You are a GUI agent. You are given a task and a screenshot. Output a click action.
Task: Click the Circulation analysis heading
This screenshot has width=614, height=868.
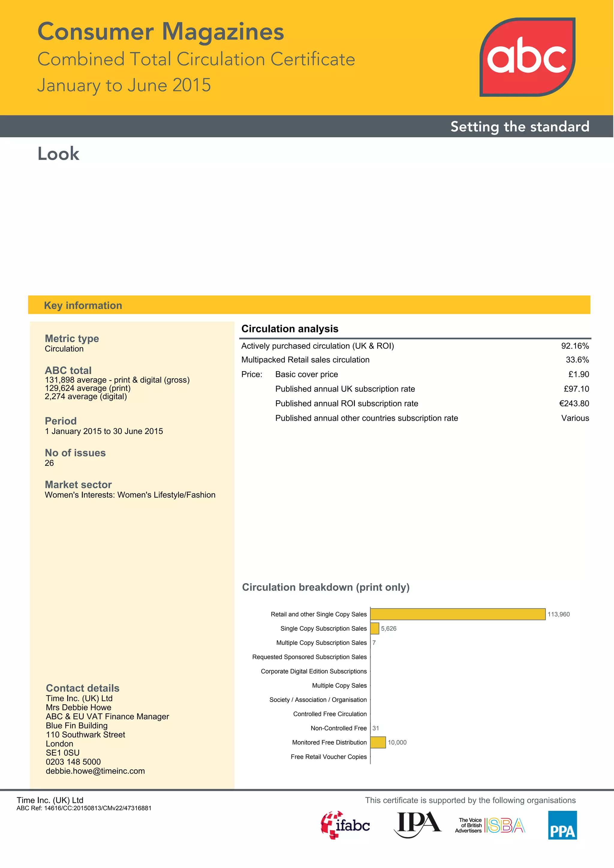(x=290, y=328)
